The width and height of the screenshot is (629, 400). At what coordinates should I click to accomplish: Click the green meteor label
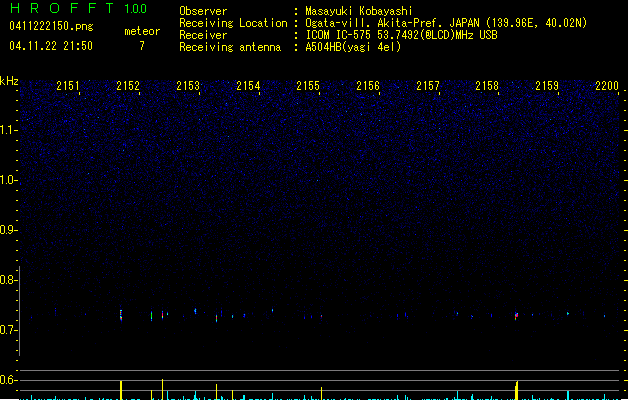142,31
